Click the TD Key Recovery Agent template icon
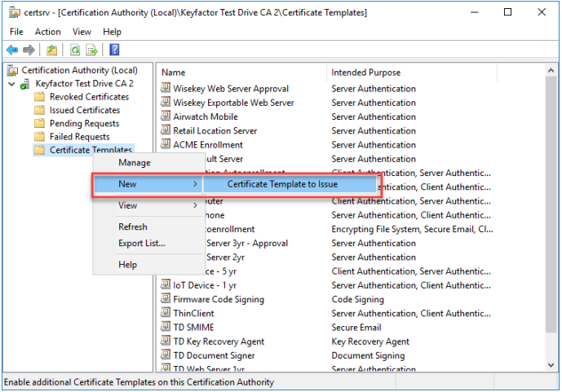 pyautogui.click(x=166, y=341)
